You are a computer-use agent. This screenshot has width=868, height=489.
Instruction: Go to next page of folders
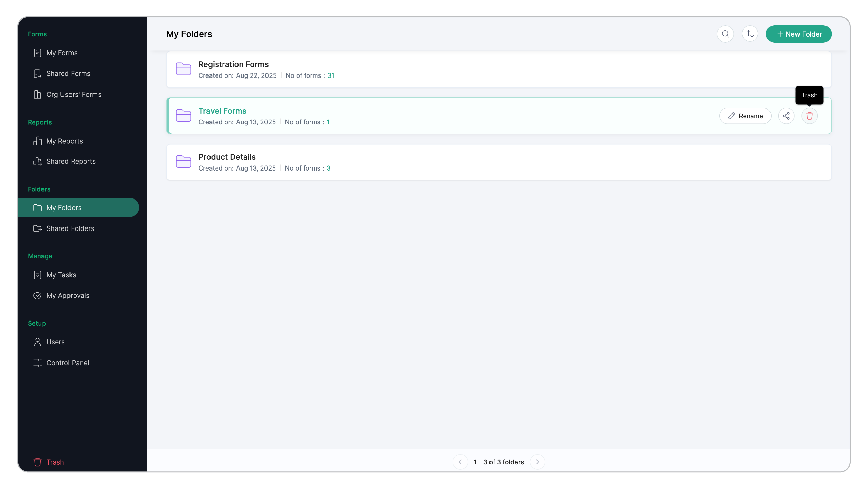click(x=537, y=462)
